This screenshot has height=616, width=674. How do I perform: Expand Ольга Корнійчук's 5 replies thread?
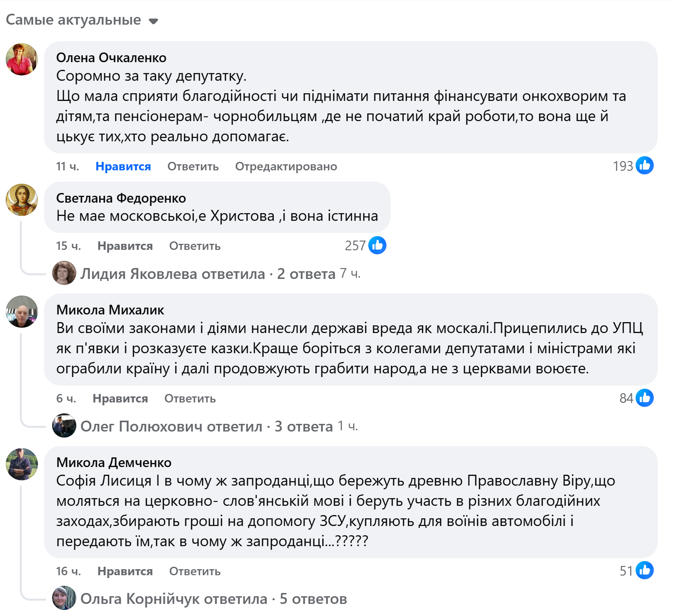coord(214,599)
